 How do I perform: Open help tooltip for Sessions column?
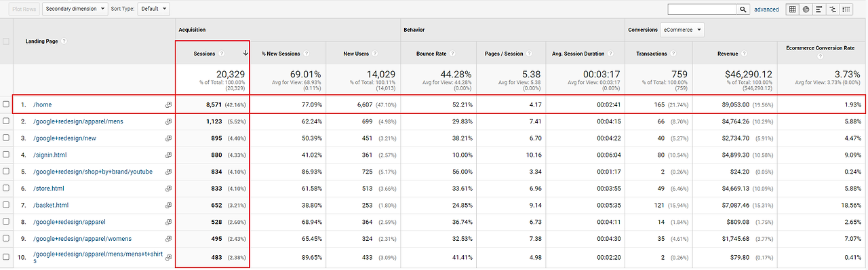(222, 53)
